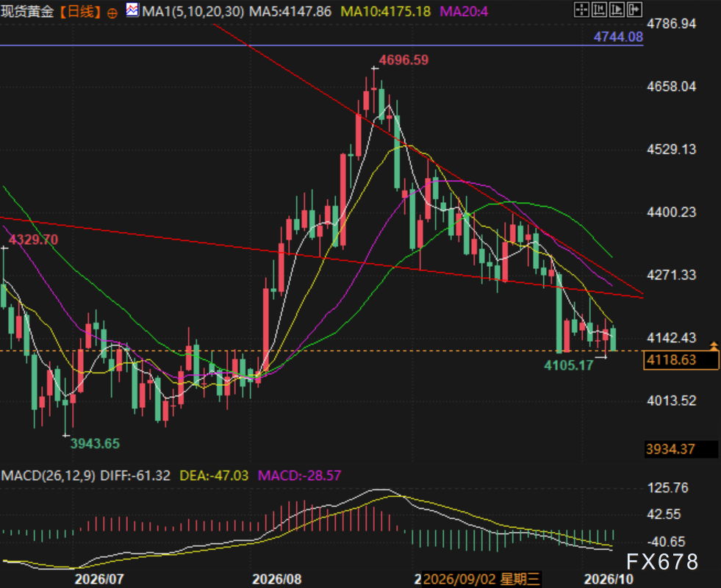The height and width of the screenshot is (588, 721).
Task: Click the 4658.04 price axis label
Action: [x=671, y=87]
